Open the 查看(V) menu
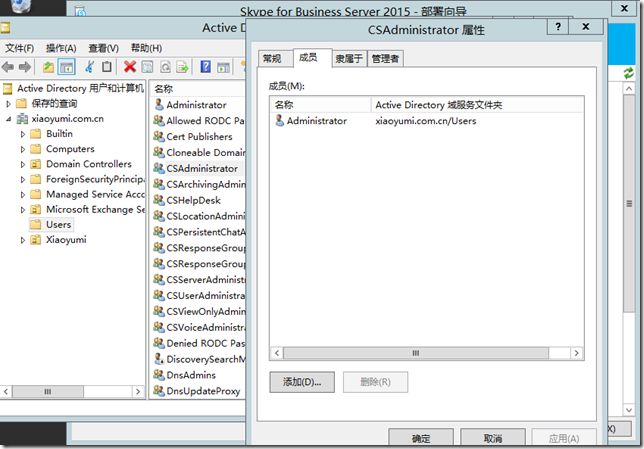 click(104, 48)
